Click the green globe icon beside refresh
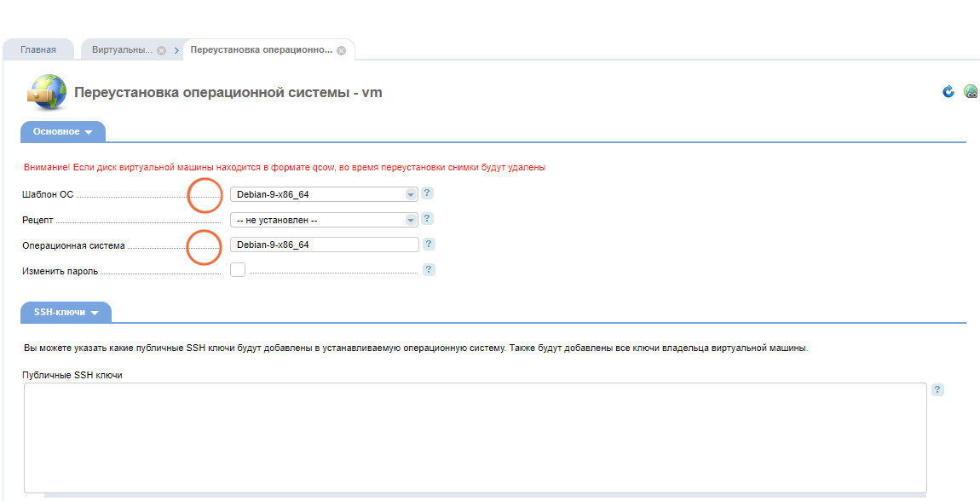This screenshot has width=980, height=501. click(x=971, y=92)
